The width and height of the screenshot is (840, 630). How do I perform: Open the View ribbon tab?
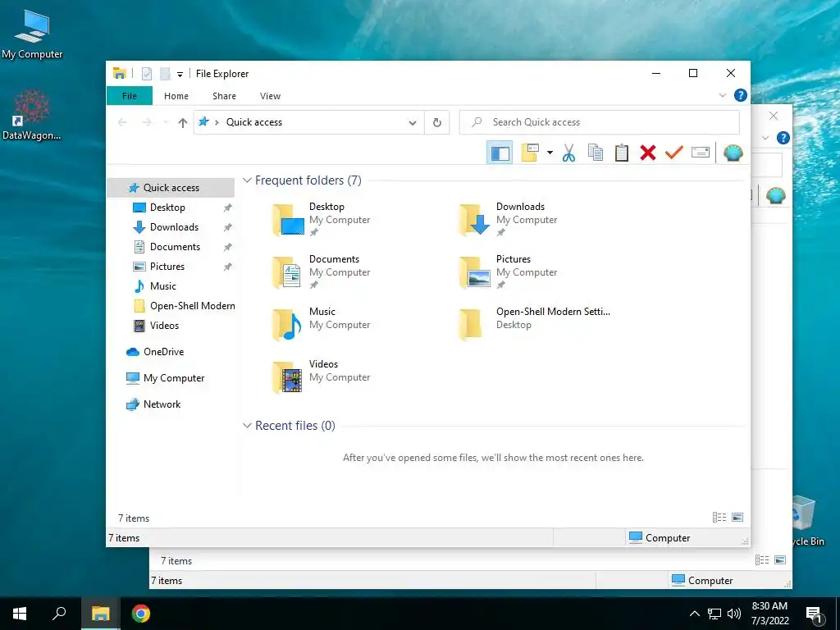(270, 96)
